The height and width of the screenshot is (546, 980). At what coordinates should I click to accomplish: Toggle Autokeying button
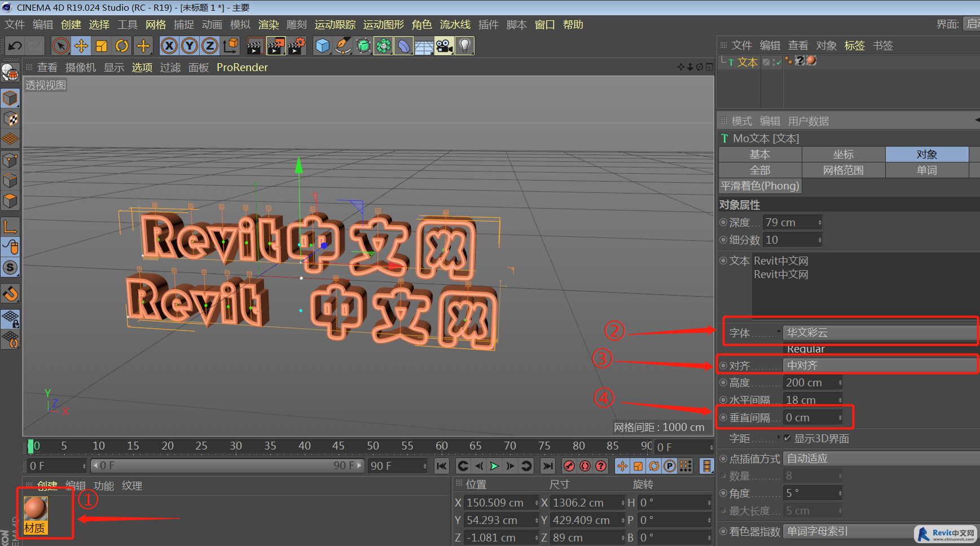point(585,466)
